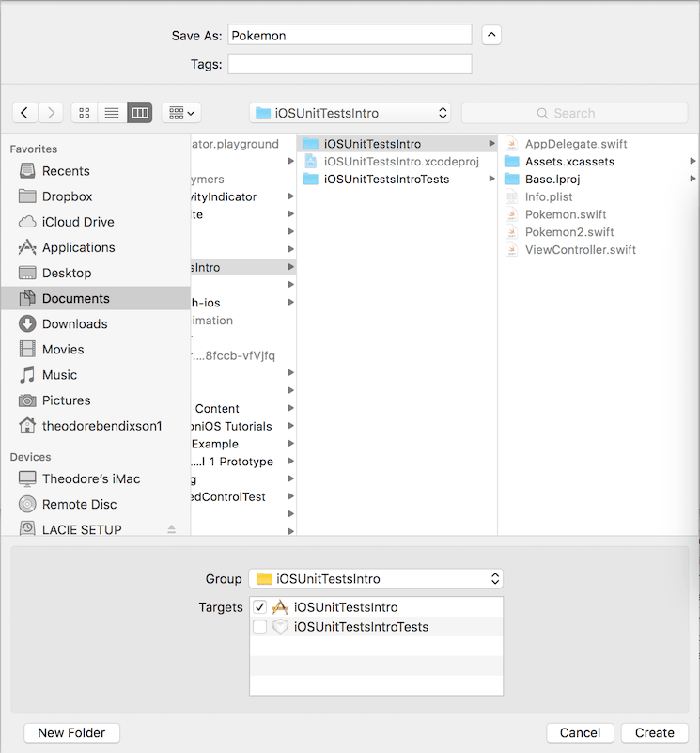This screenshot has width=700, height=753.
Task: Select Documents in the sidebar
Action: pos(95,298)
